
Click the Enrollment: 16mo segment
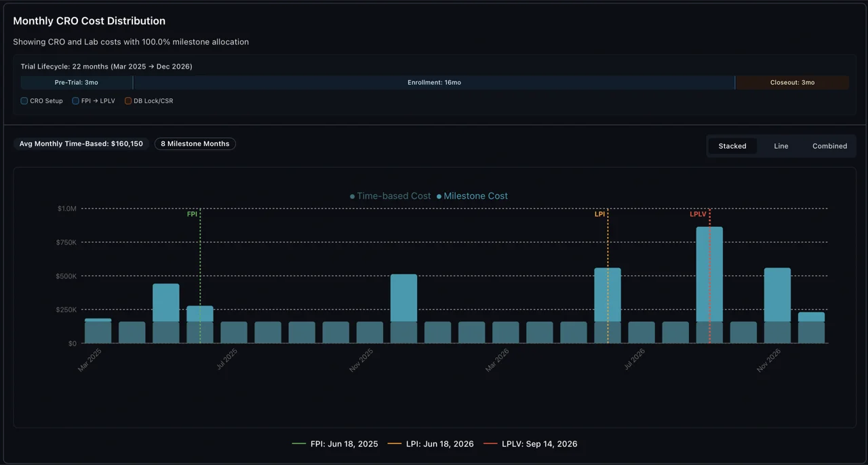pos(434,82)
